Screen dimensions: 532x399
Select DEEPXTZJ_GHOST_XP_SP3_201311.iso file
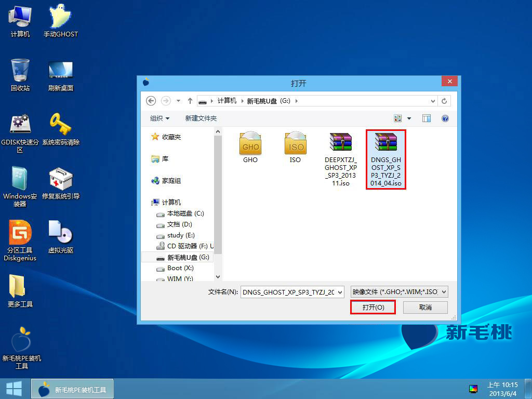coord(341,159)
